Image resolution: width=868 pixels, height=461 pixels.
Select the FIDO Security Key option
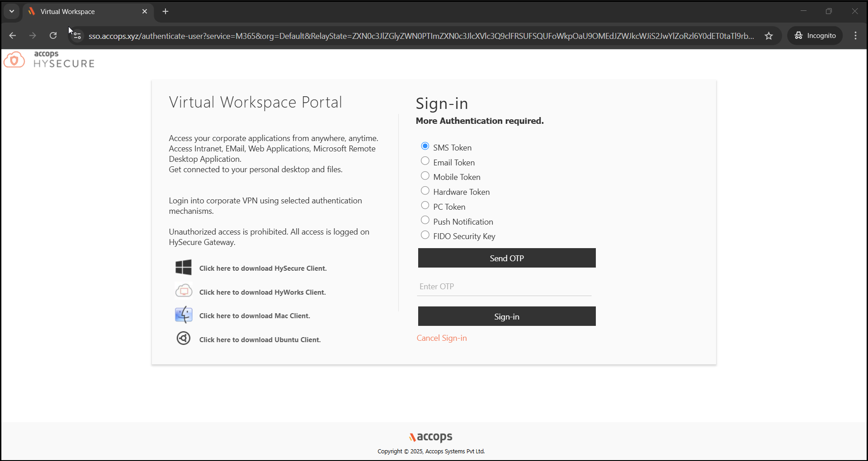(x=425, y=235)
